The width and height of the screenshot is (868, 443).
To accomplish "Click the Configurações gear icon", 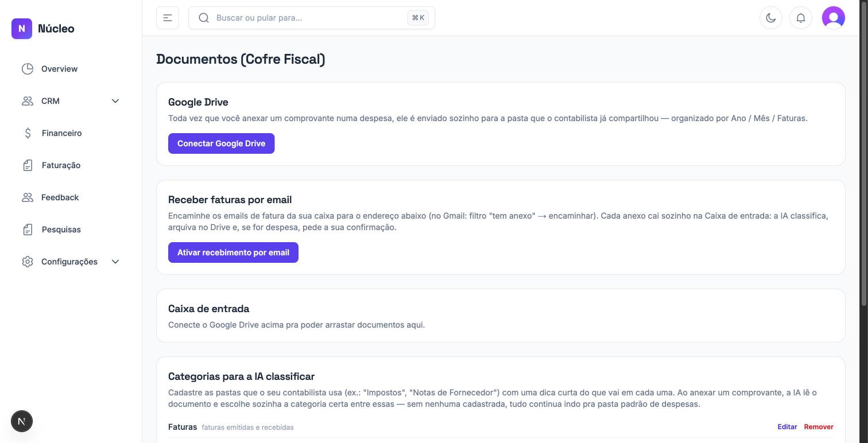I will click(x=28, y=262).
